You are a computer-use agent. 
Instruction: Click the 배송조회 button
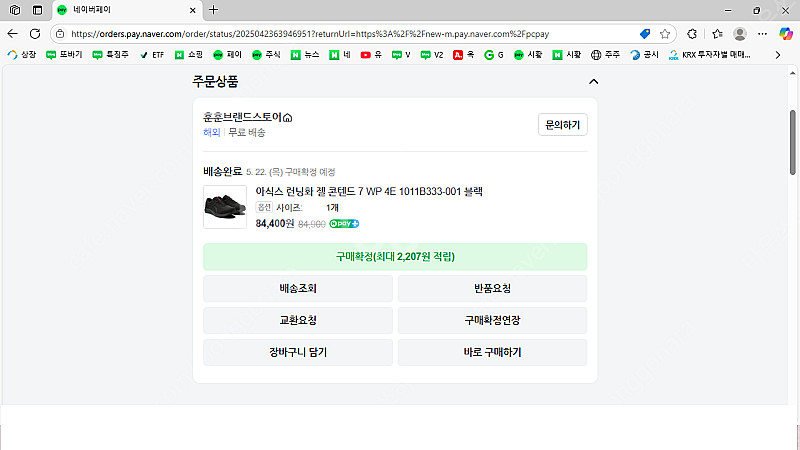(298, 288)
